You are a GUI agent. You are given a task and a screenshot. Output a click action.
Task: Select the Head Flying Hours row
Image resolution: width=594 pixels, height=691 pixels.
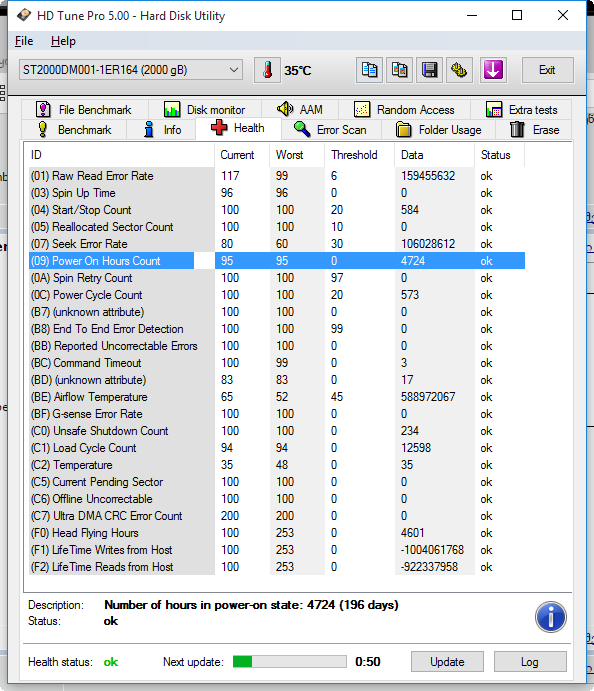click(277, 533)
